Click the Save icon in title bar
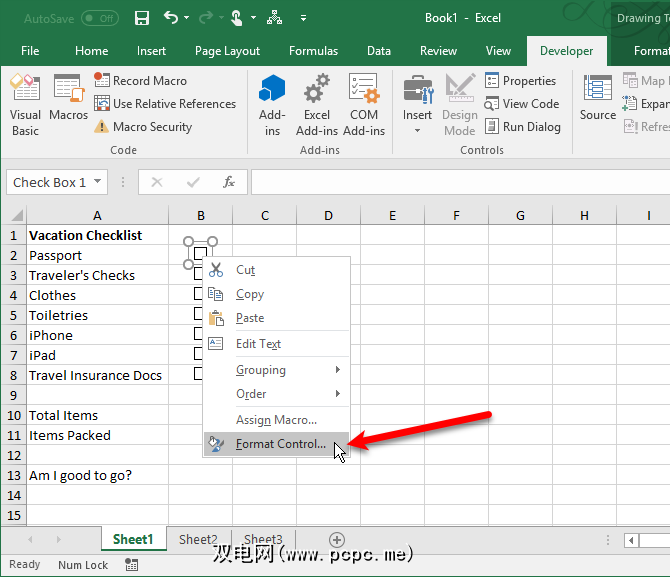This screenshot has width=670, height=577. tap(142, 18)
